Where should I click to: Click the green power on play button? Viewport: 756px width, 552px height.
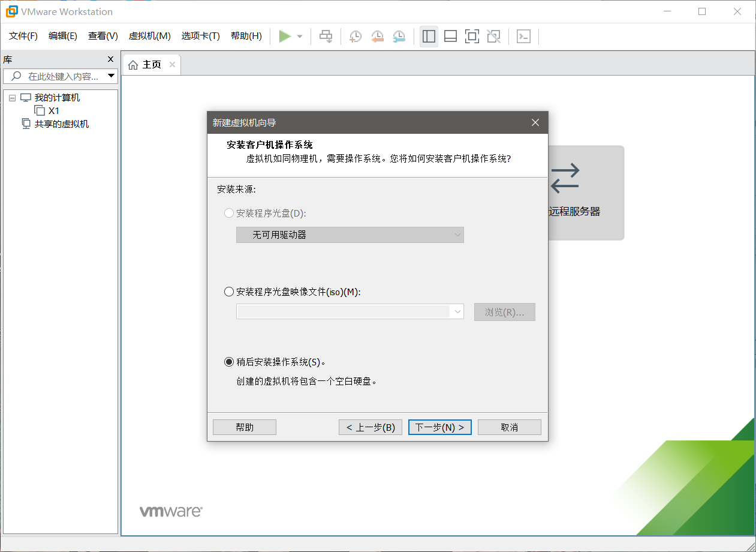click(x=285, y=37)
